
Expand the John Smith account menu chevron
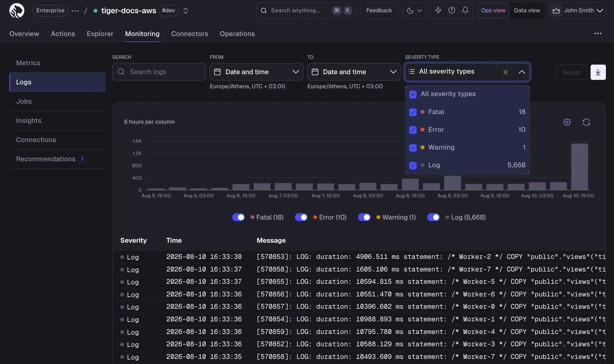pos(600,11)
